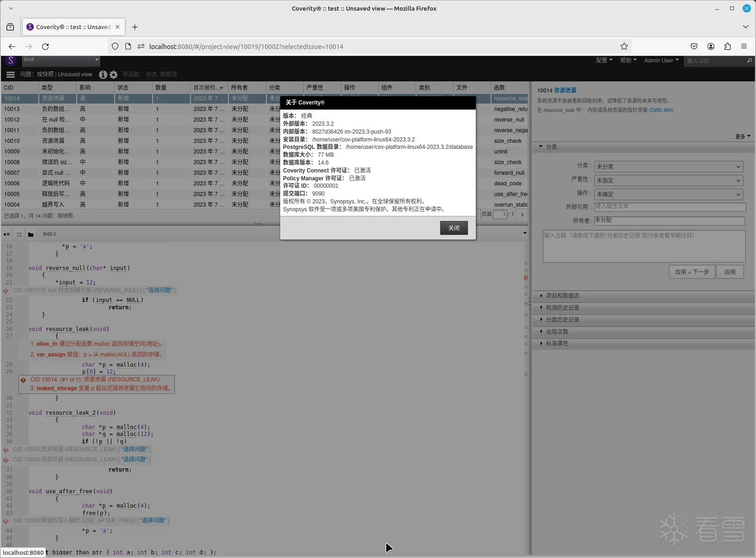Click the 应用 button
Screen dimensions: 756x558
730,272
